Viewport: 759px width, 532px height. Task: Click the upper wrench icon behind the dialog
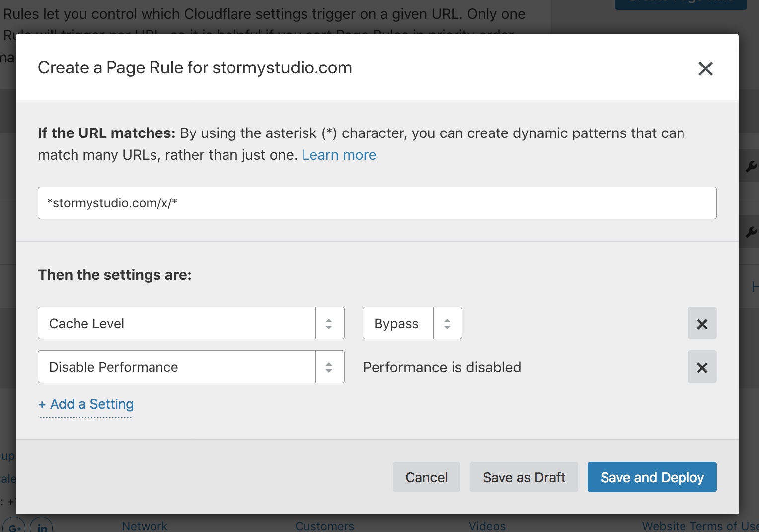click(x=751, y=167)
